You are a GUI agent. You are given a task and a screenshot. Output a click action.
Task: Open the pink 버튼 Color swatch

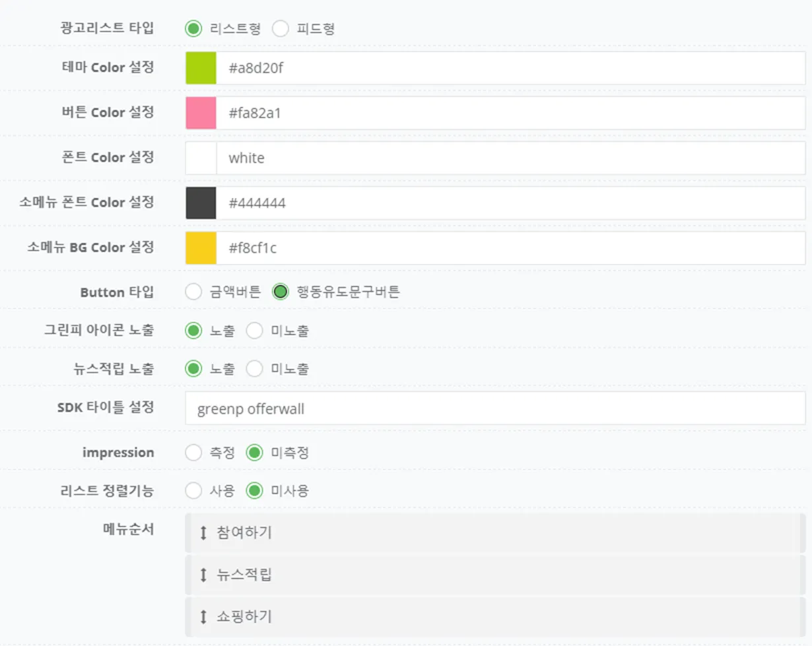click(201, 113)
